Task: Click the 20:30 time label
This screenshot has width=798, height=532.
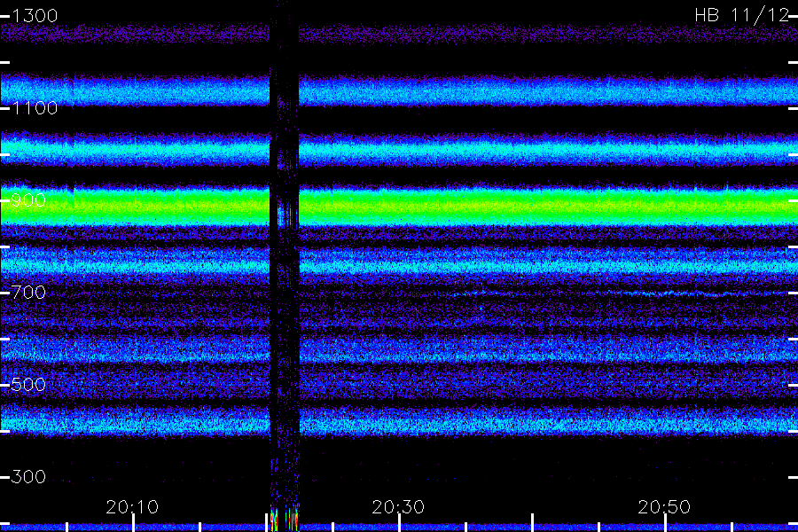Action: (398, 507)
